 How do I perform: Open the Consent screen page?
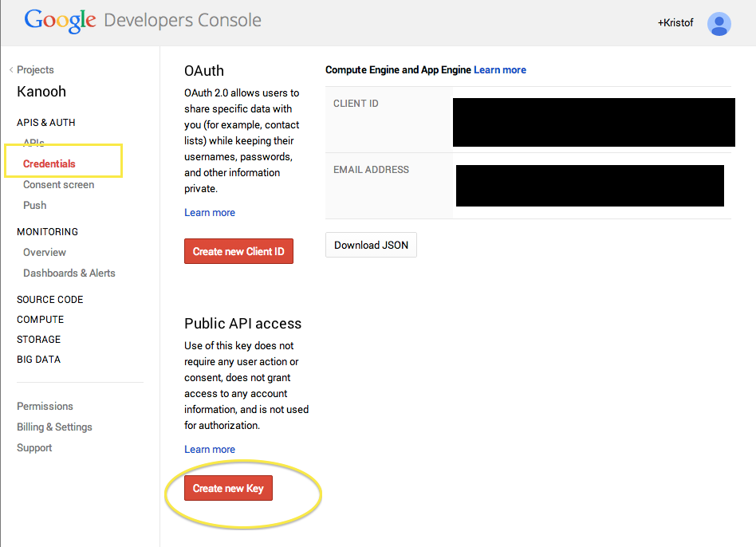point(59,184)
